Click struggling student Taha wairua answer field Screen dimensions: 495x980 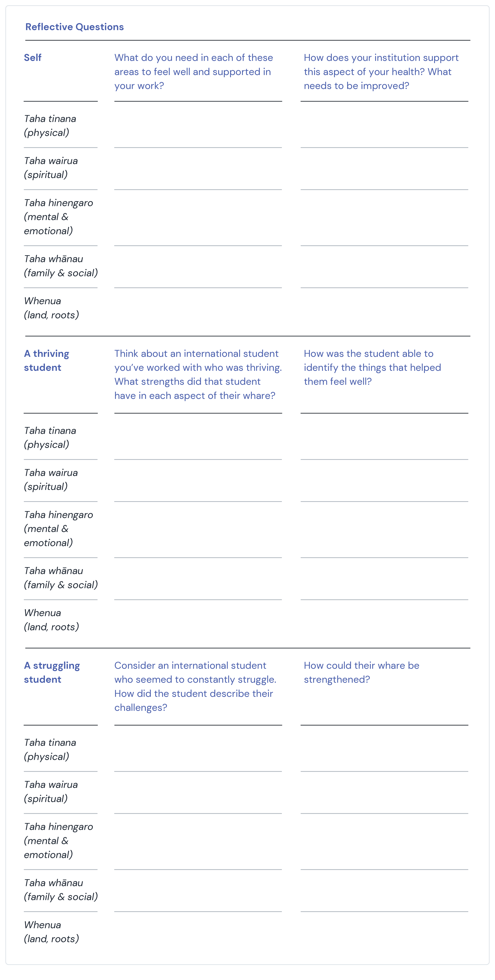pos(198,792)
